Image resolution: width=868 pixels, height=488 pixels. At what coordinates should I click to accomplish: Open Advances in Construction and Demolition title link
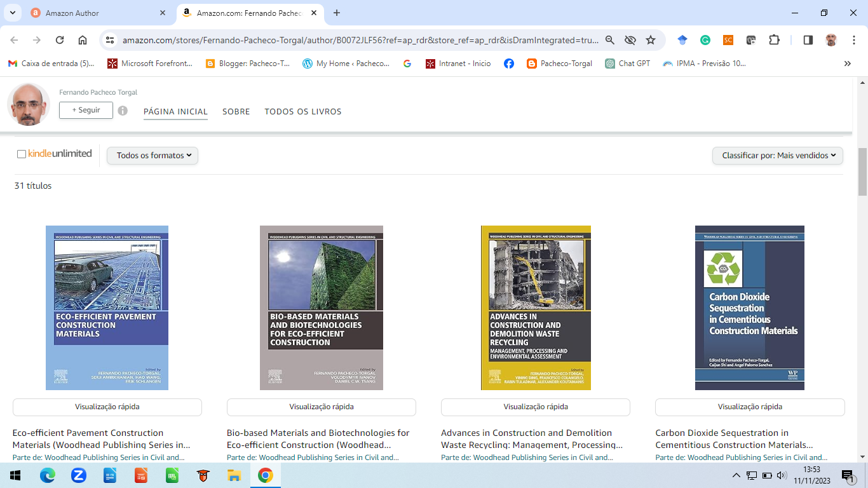point(532,439)
